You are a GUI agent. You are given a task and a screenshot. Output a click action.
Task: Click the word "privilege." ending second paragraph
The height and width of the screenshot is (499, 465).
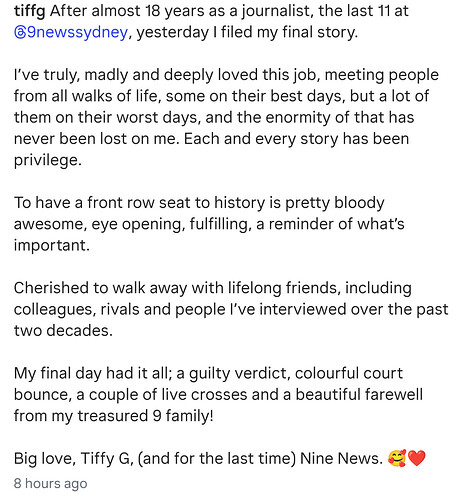point(48,160)
